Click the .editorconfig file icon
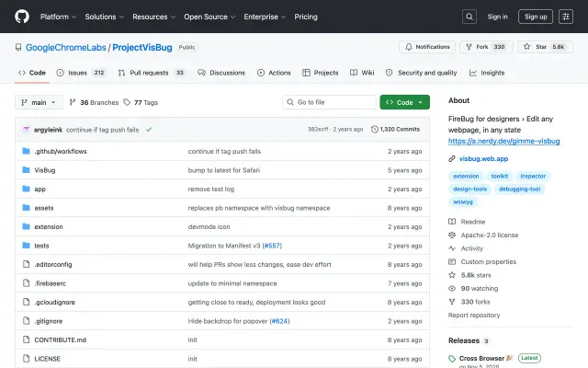The height and width of the screenshot is (368, 588). click(26, 264)
